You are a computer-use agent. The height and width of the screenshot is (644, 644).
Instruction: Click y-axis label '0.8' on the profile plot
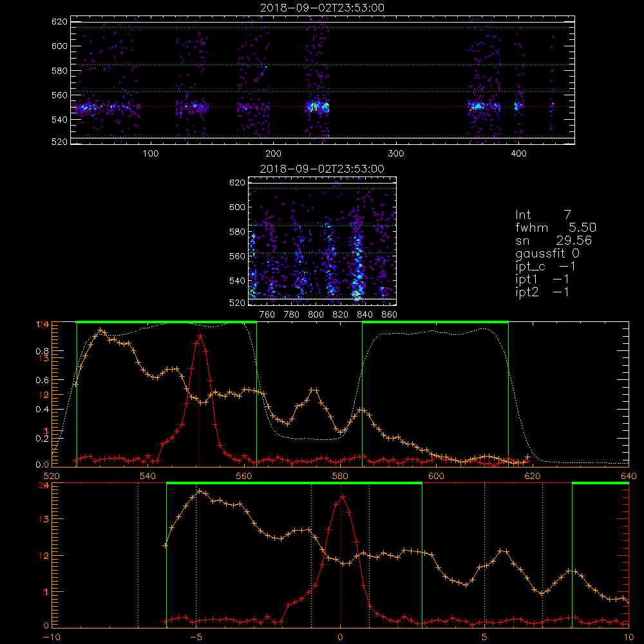point(43,351)
